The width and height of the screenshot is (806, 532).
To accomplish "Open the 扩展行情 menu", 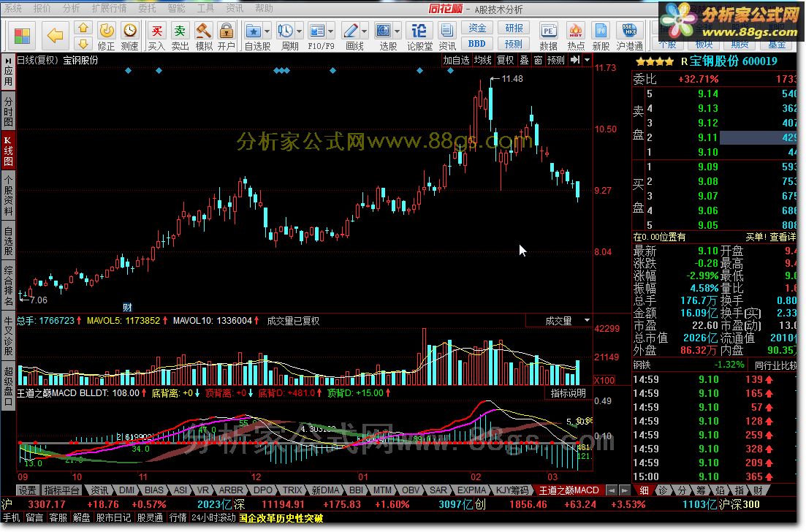I will click(110, 8).
